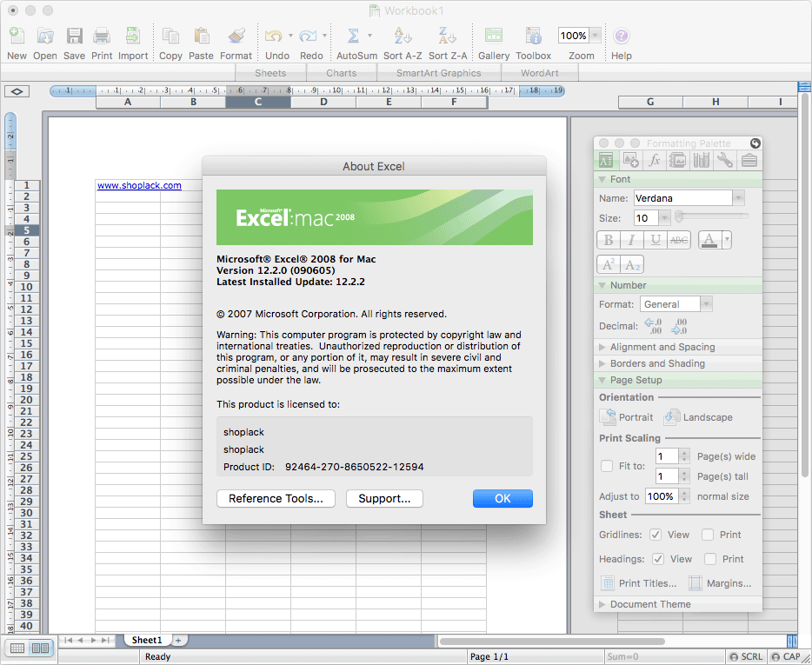Increase decimal places icon
This screenshot has height=665, width=812.
[x=653, y=326]
